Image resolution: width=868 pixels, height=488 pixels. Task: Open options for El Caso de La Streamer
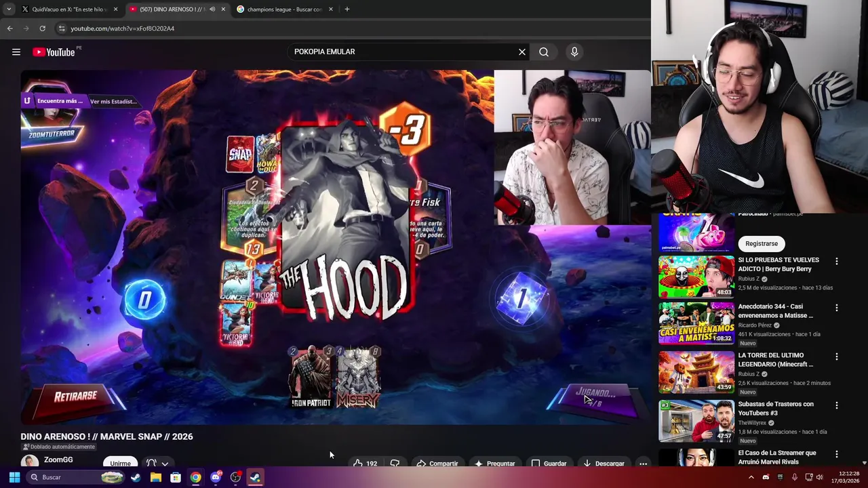(x=836, y=454)
